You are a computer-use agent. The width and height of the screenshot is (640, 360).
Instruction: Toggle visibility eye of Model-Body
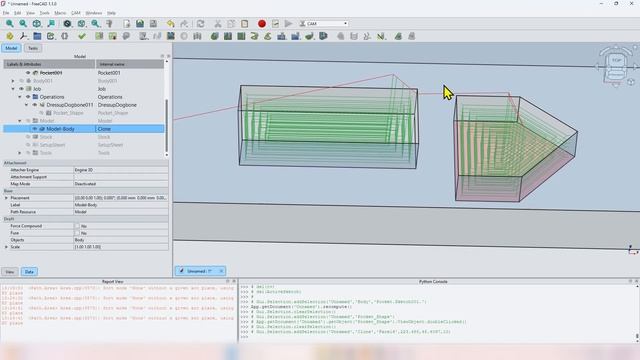(x=35, y=129)
